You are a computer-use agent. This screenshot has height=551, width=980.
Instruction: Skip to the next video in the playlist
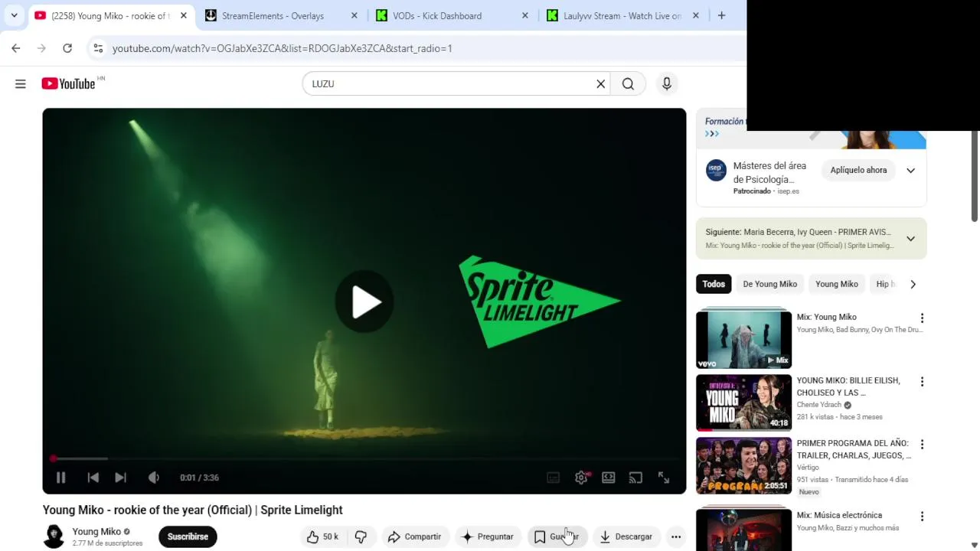[120, 478]
